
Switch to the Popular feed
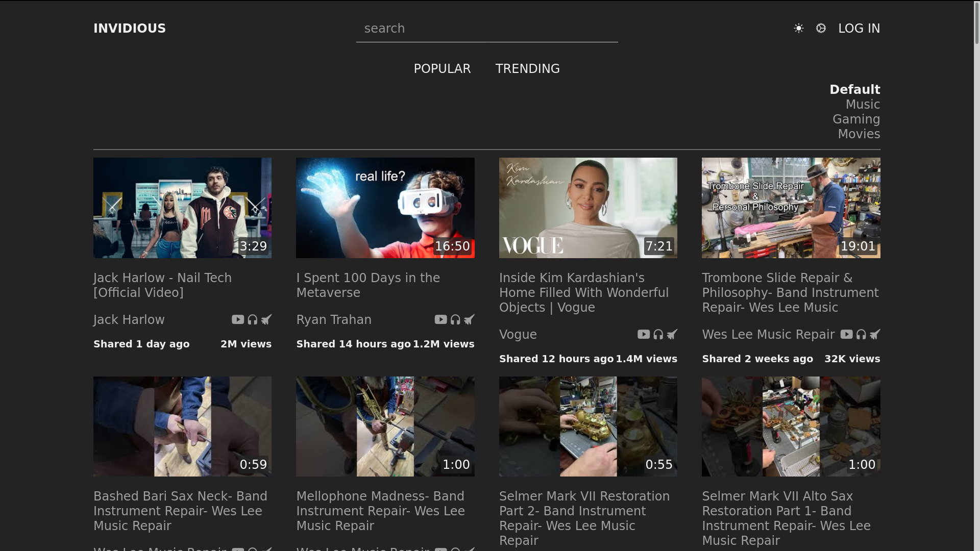pyautogui.click(x=442, y=69)
